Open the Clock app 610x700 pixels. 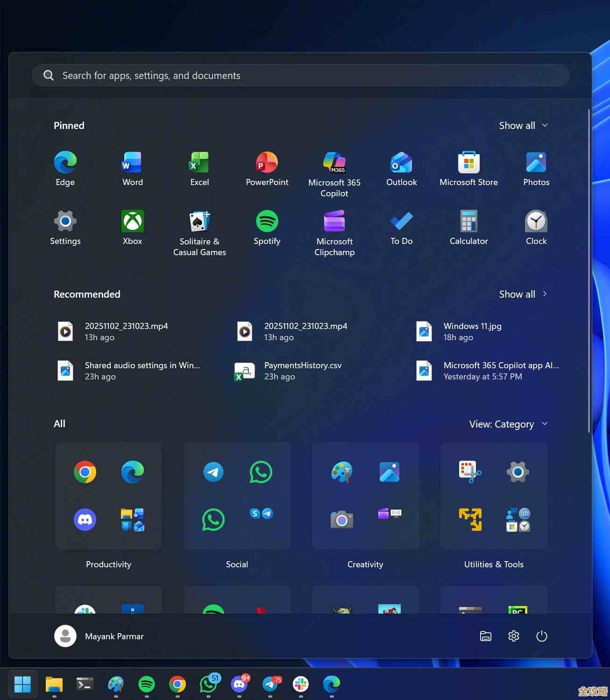535,228
